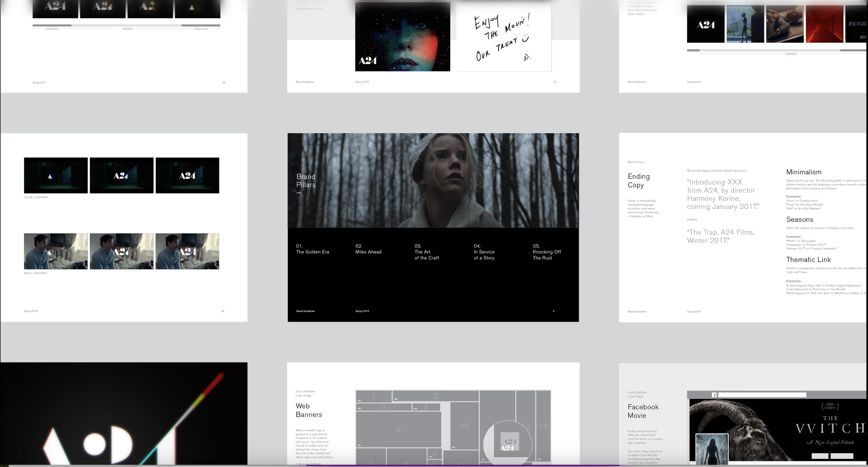Click the first frame of the white logo sequence
Image resolution: width=868 pixels, height=467 pixels.
[56, 251]
